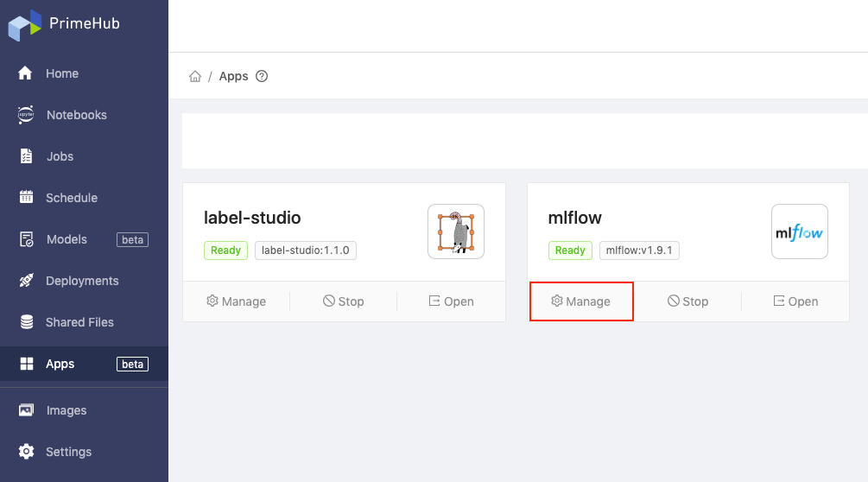Click the PrimeHub logo icon
The image size is (868, 482).
click(25, 25)
